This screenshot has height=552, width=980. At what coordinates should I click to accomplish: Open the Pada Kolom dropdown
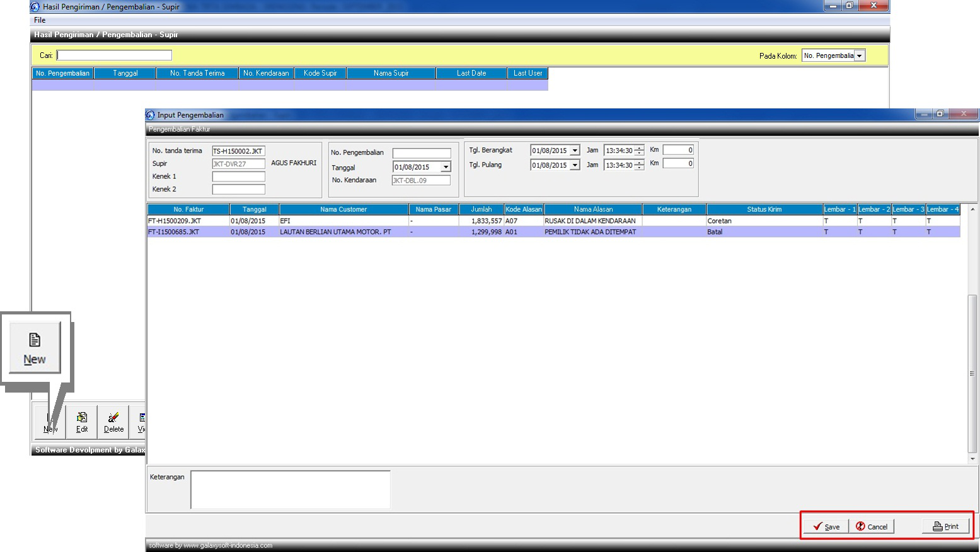[x=859, y=56]
